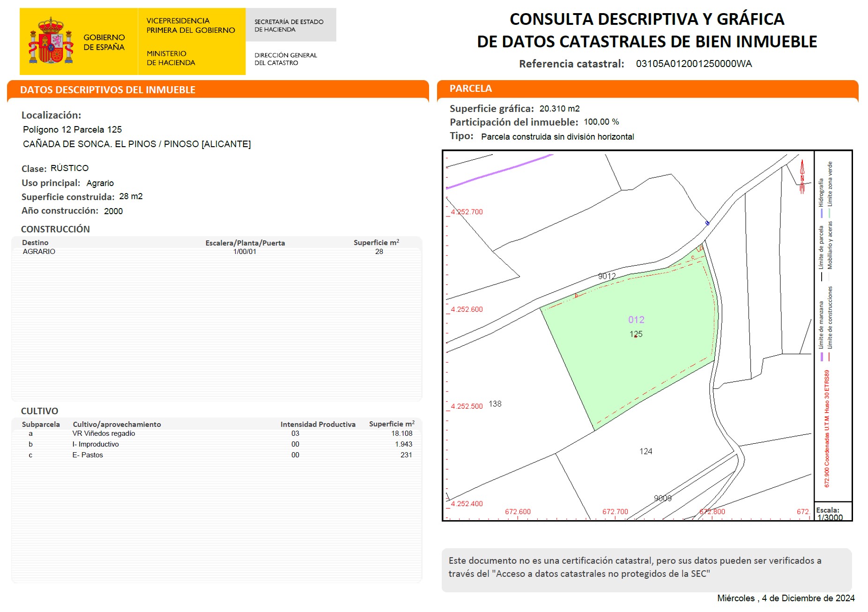
Task: Click the 'Hidrografía' legend label
Action: (821, 192)
